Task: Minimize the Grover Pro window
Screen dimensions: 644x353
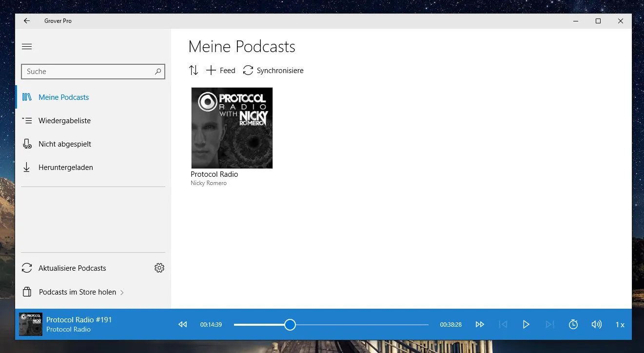Action: [x=576, y=21]
